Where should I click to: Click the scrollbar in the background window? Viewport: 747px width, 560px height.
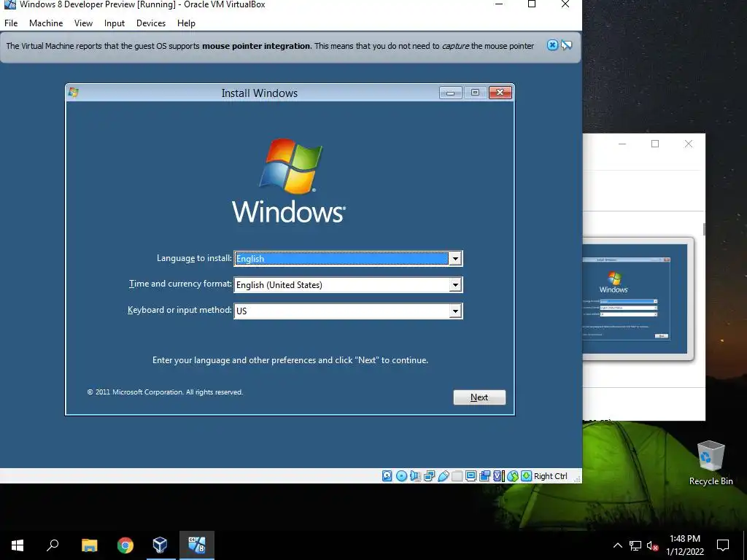pos(704,228)
